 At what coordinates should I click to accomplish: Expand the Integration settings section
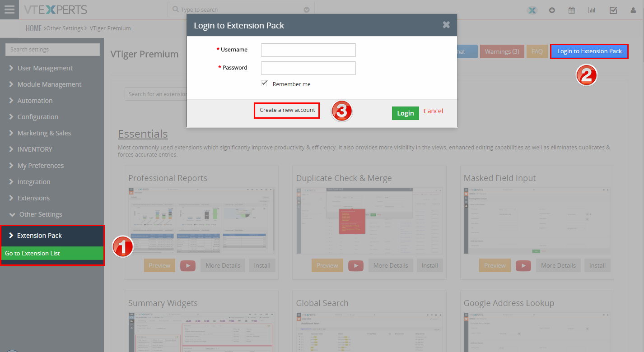(x=29, y=182)
